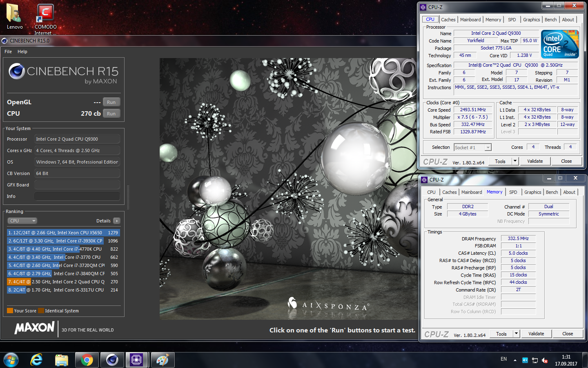The height and width of the screenshot is (368, 588).
Task: Switch to Graphics tab in bottom CPU-Z
Action: click(x=533, y=192)
